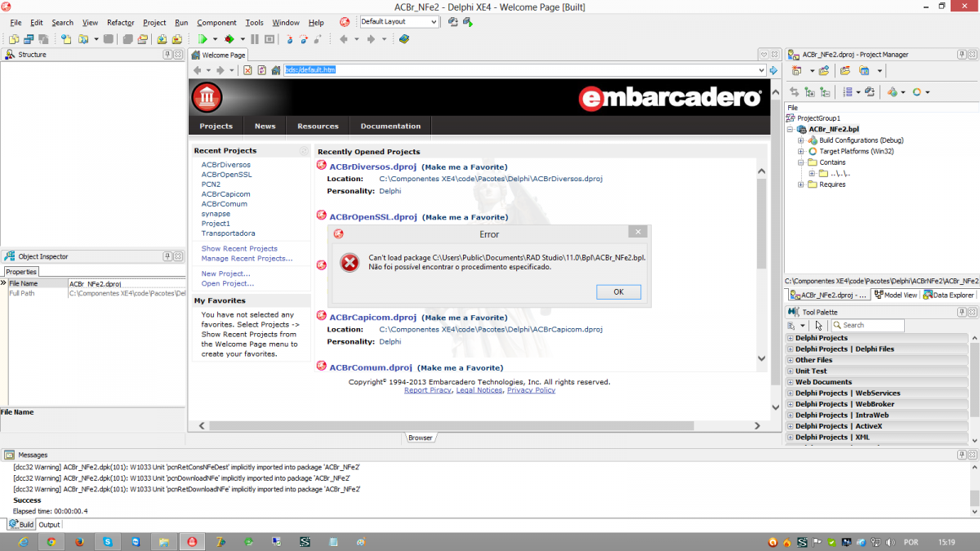Click the Report Piracy link

click(x=428, y=390)
